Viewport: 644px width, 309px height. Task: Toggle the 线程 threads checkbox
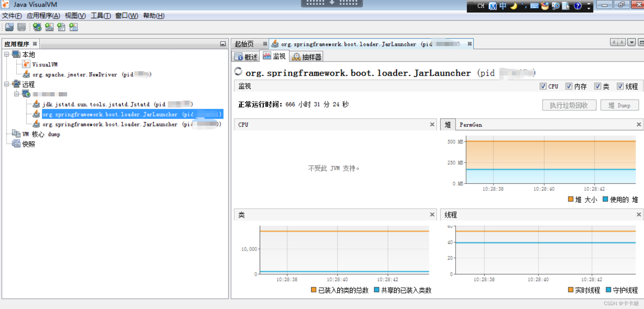coord(620,86)
